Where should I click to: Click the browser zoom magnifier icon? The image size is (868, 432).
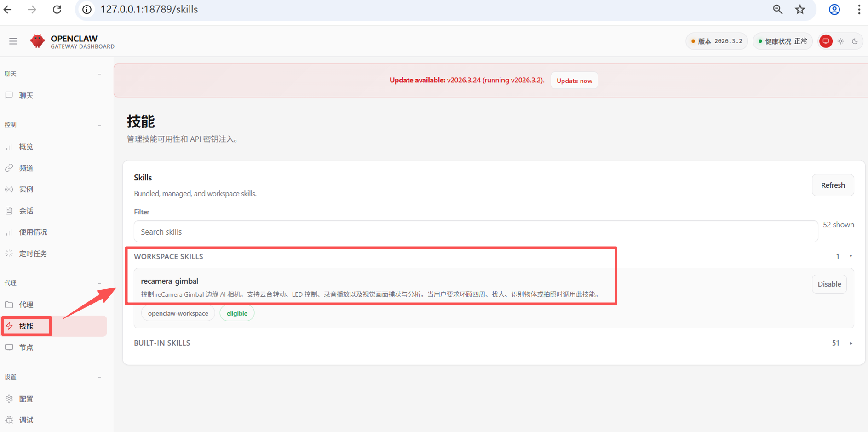[x=777, y=10]
